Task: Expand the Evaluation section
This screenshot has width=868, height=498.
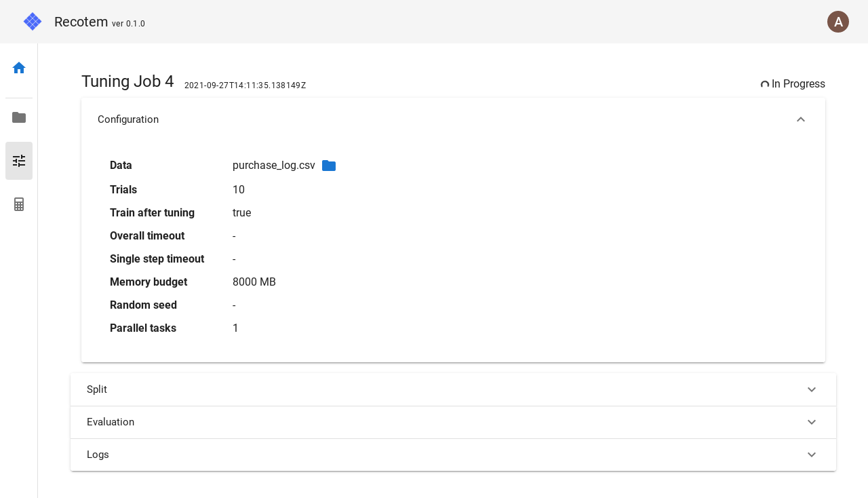Action: tap(812, 422)
